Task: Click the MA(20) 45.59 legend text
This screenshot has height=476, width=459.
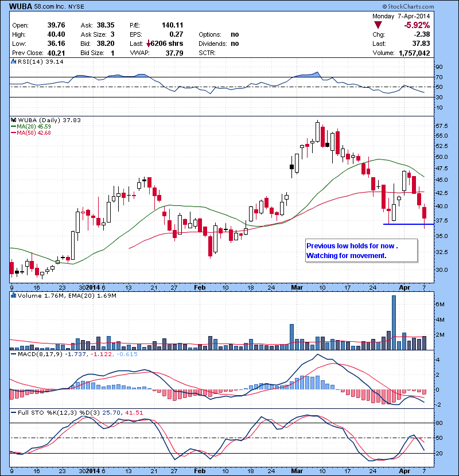Action: point(34,126)
